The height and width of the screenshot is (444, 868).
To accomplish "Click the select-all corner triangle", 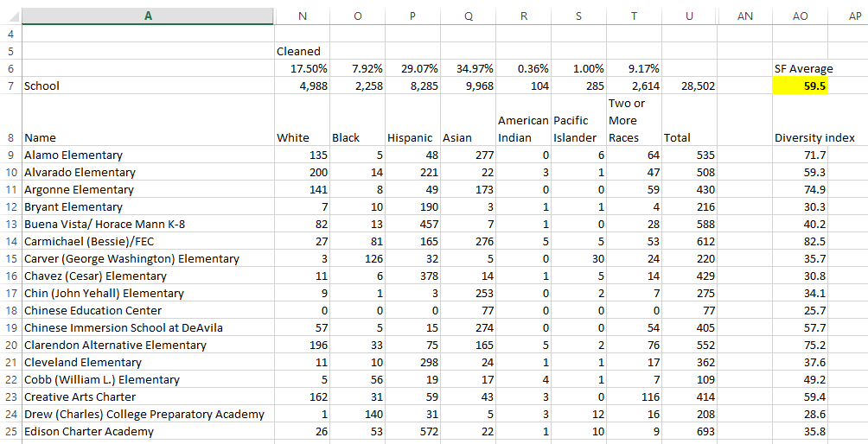I will coord(15,17).
